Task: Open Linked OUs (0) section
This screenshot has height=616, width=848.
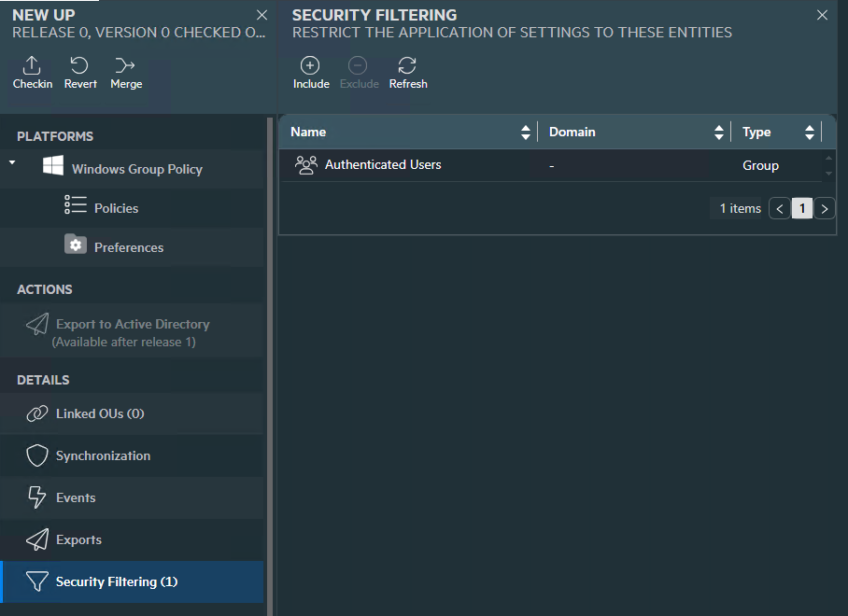Action: coord(100,413)
